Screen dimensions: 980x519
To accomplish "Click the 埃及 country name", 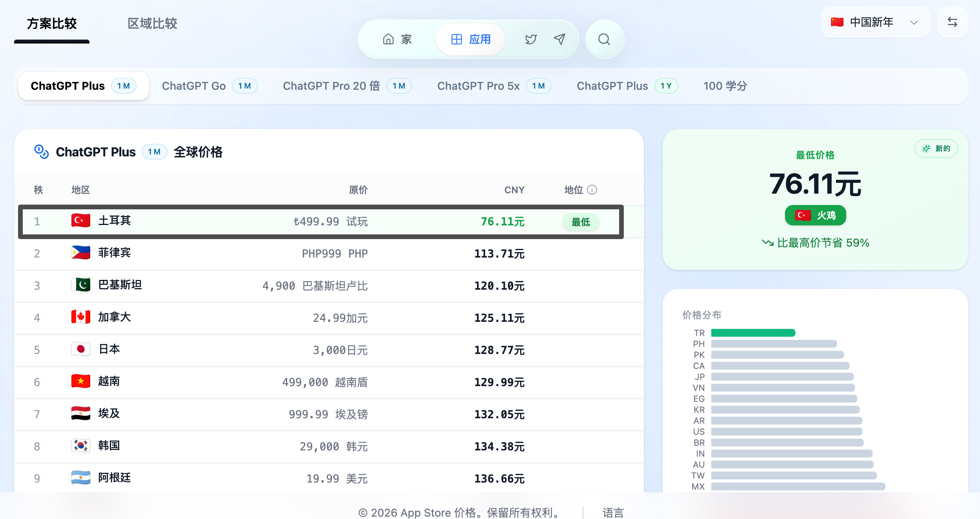I will coord(109,413).
